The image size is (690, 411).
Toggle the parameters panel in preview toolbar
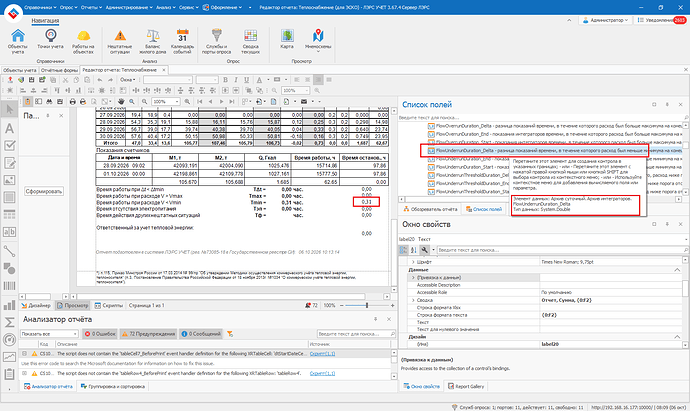tap(28, 102)
